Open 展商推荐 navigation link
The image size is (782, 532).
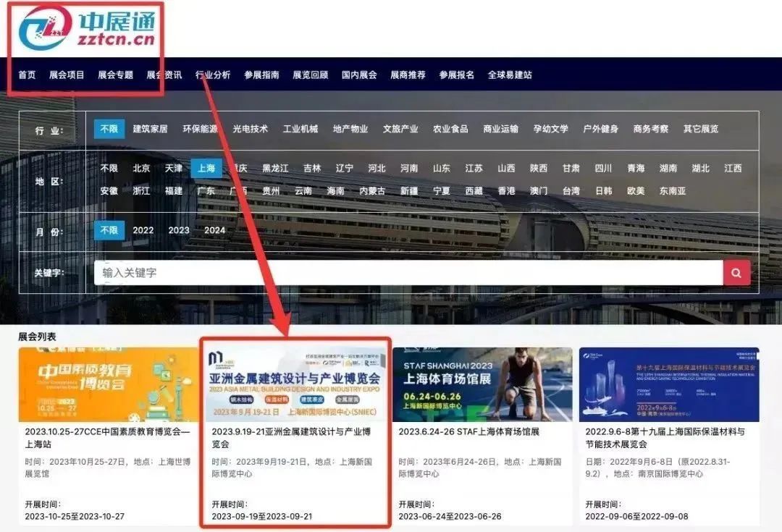pyautogui.click(x=408, y=75)
